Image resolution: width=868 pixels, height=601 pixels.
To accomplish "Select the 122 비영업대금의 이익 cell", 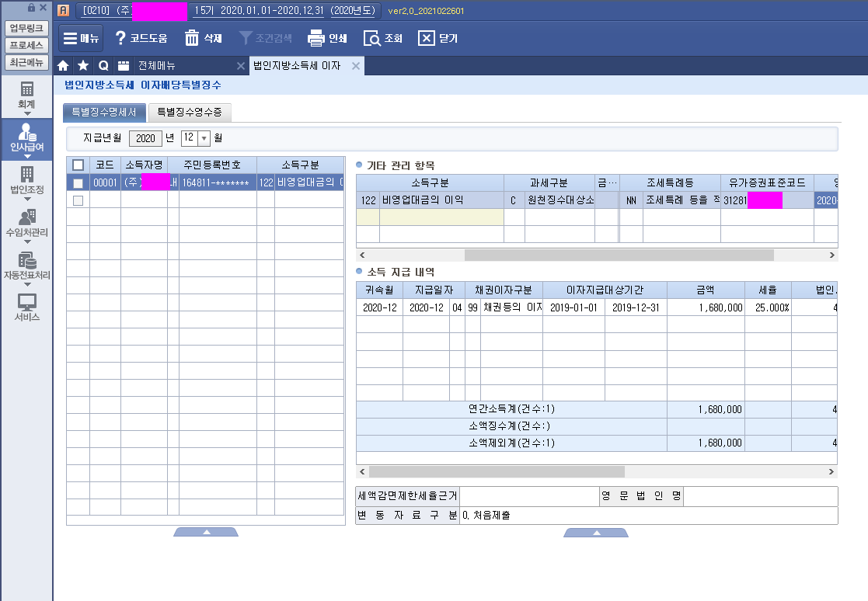I will coord(441,200).
